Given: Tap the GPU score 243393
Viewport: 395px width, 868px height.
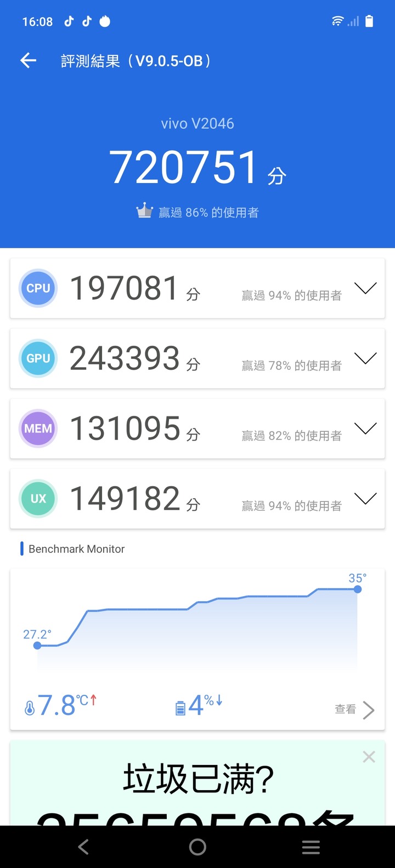Looking at the screenshot, I should pos(125,358).
